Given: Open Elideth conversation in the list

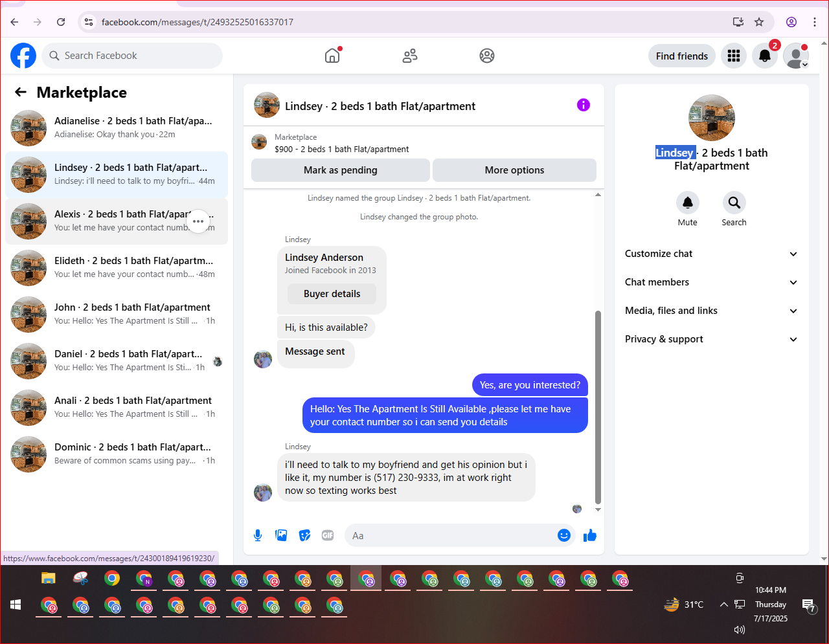Looking at the screenshot, I should (x=117, y=268).
